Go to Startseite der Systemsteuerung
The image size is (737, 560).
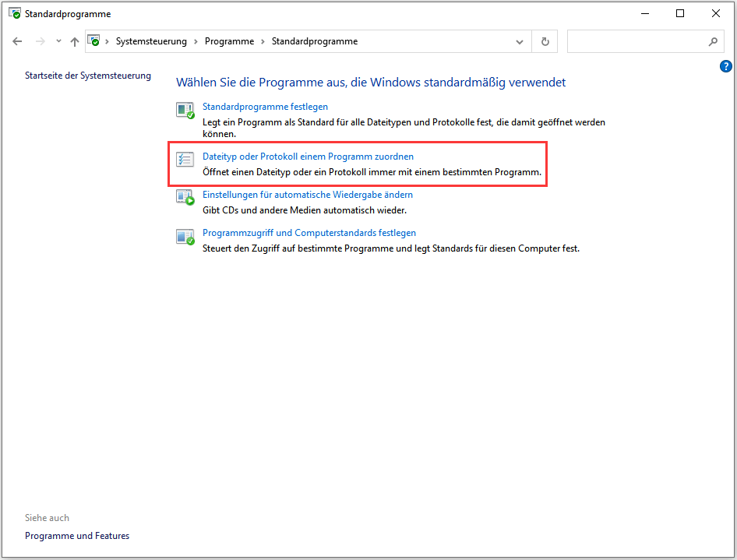coord(87,76)
